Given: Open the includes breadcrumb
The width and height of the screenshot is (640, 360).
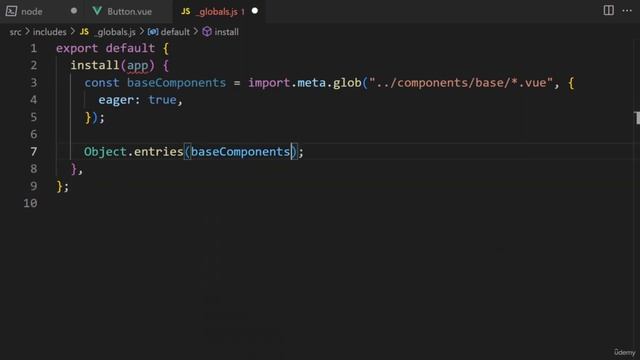Looking at the screenshot, I should point(49,32).
